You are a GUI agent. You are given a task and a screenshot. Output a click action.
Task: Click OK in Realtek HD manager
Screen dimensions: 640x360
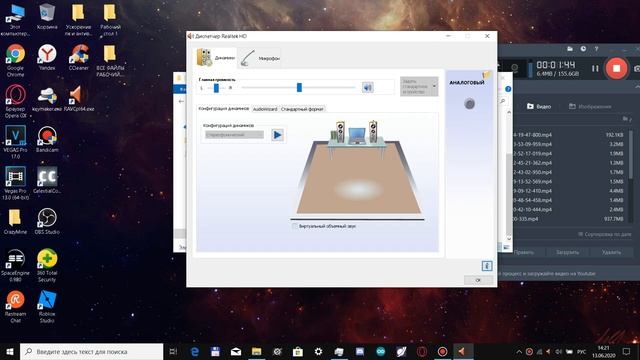point(478,280)
